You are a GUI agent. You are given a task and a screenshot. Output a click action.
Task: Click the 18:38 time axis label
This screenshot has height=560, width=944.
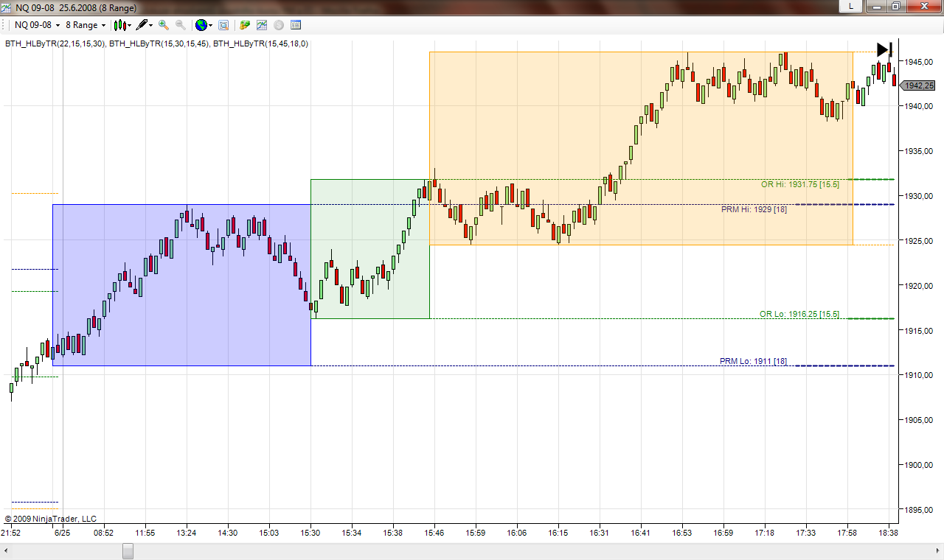889,533
